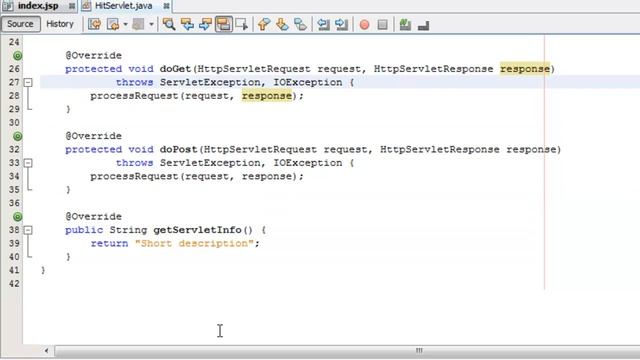Viewport: 640px width, 360px height.
Task: Click line number 42 in gutter
Action: (14, 284)
